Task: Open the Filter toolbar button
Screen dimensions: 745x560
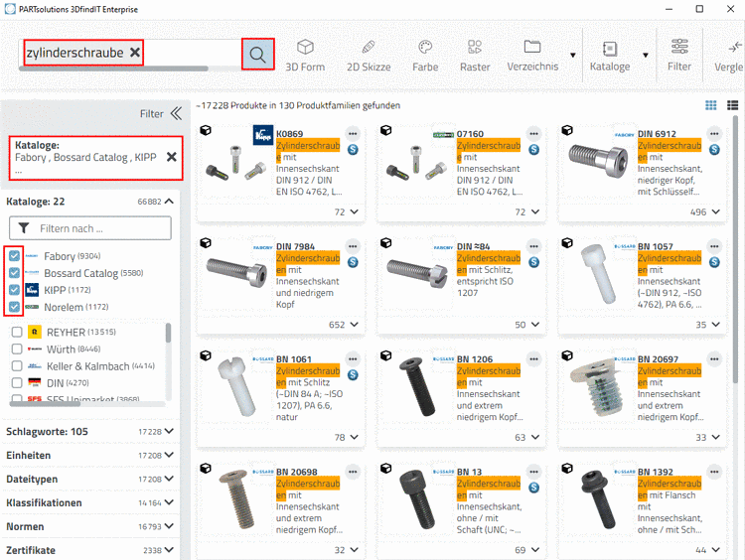Action: click(679, 56)
